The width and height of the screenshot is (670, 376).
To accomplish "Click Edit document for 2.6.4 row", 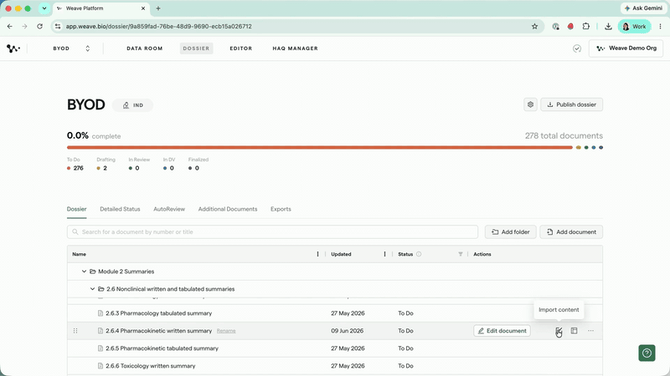I will click(502, 331).
